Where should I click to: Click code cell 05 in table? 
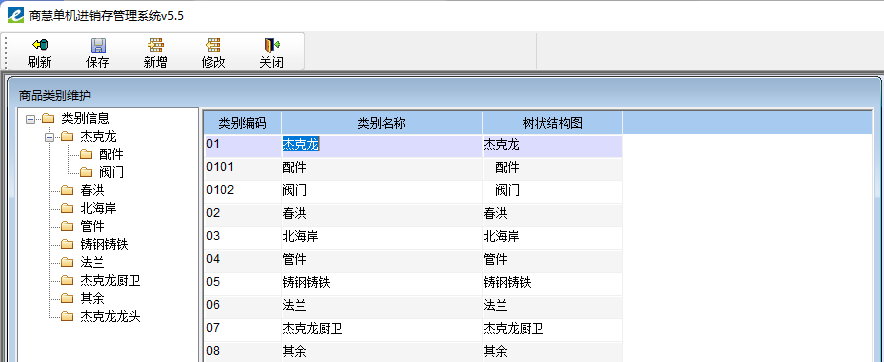pyautogui.click(x=242, y=285)
